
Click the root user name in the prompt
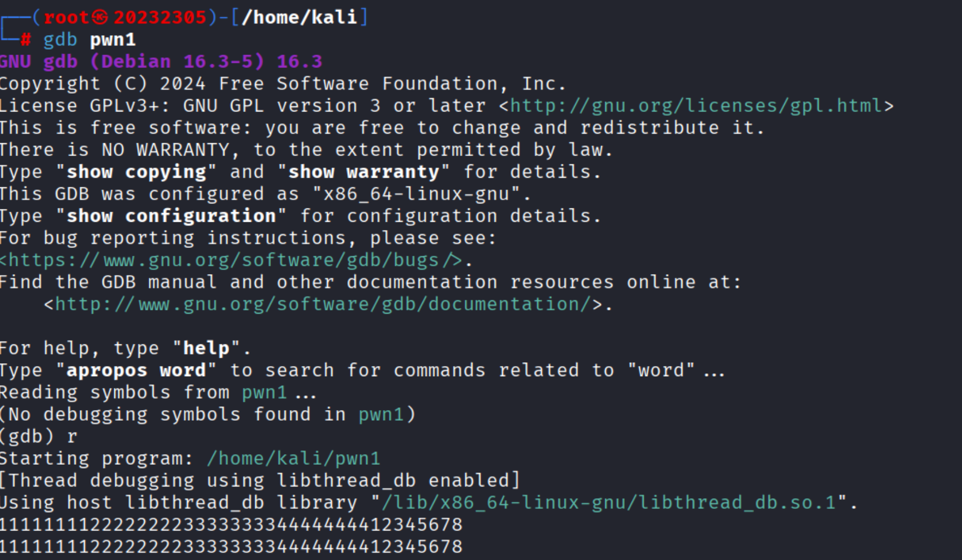coord(66,18)
